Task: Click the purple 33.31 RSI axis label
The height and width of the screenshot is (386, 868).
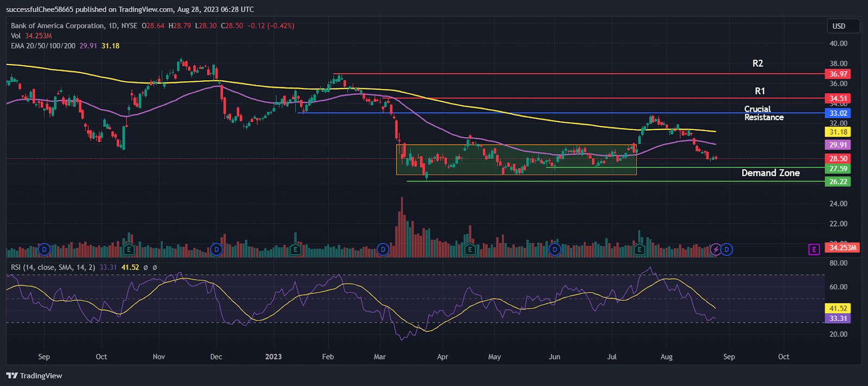Action: tap(838, 319)
